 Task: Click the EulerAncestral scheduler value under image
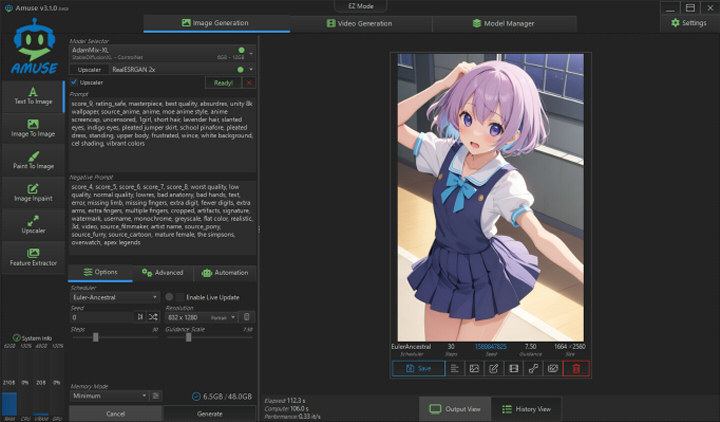411,347
